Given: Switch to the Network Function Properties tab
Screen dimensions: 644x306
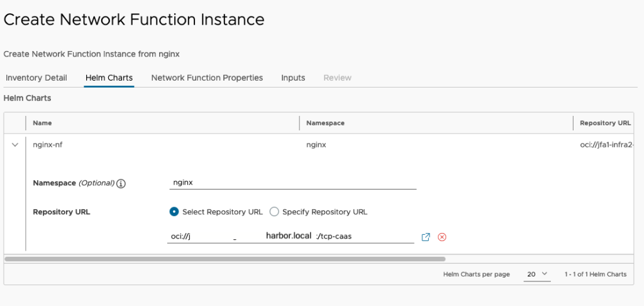Looking at the screenshot, I should 207,77.
